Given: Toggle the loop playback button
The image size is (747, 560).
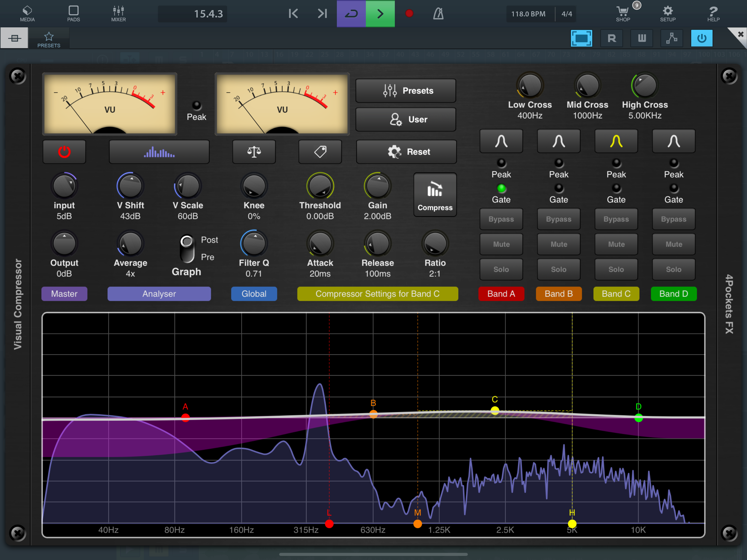Looking at the screenshot, I should click(x=351, y=14).
